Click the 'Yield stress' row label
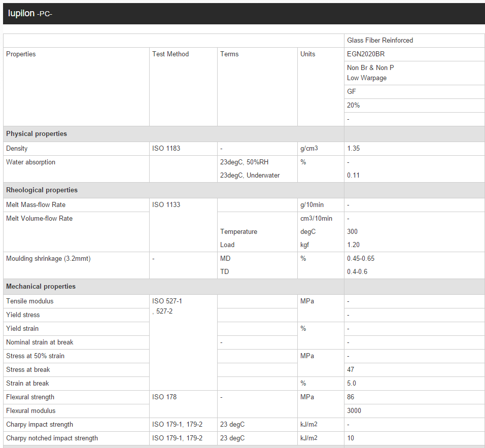Screen dimensions: 485x448 pyautogui.click(x=23, y=315)
